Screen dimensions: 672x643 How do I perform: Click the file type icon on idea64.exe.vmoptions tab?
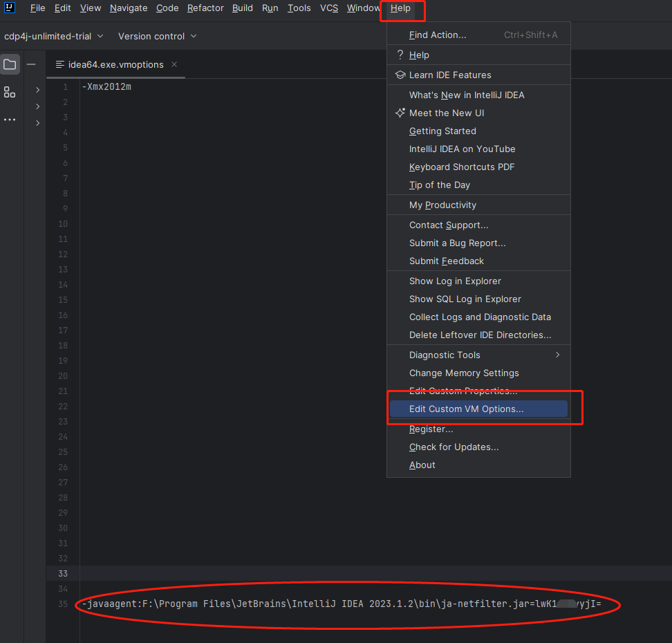point(60,65)
